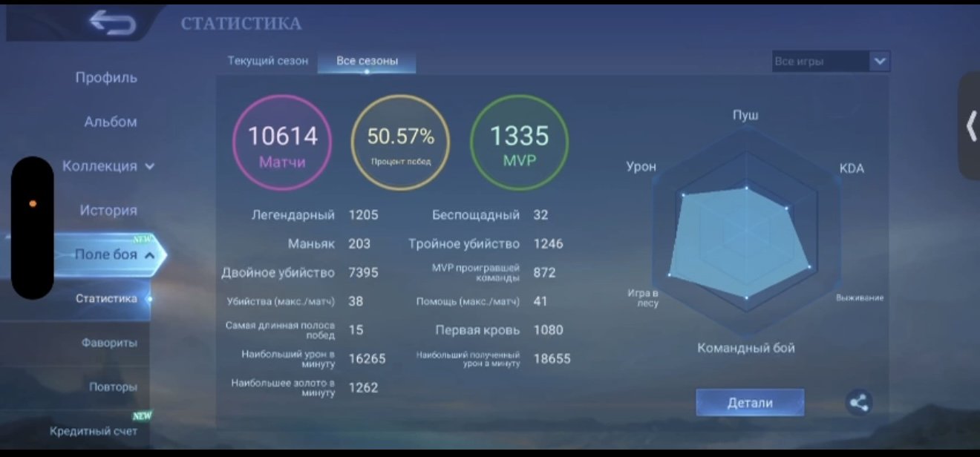Open the Альбом menu item
The height and width of the screenshot is (457, 980).
point(111,122)
